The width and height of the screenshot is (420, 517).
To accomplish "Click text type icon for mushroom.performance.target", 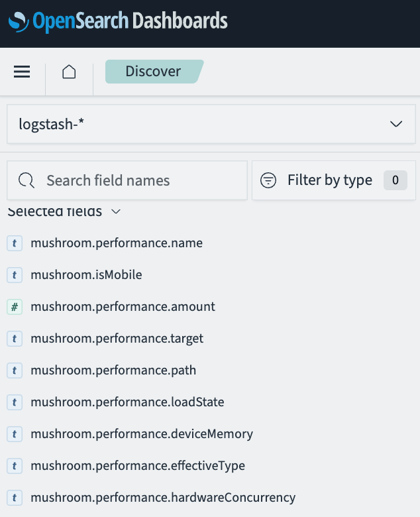I will tap(15, 339).
